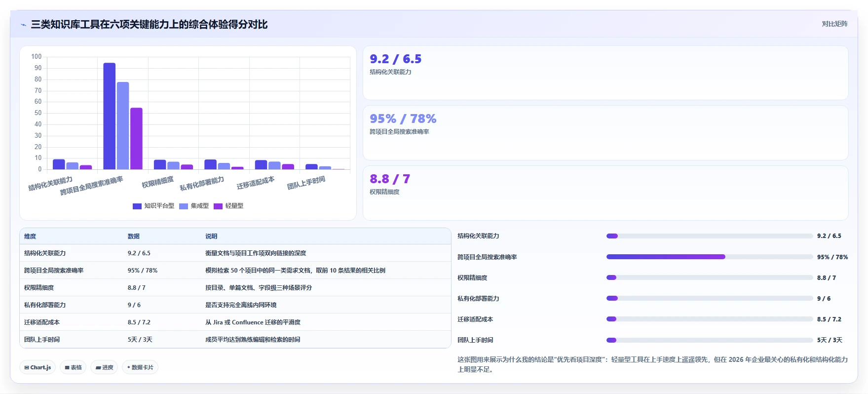Toggle the 集成型 legend item
Screen dimensions: 868x394
[194, 206]
